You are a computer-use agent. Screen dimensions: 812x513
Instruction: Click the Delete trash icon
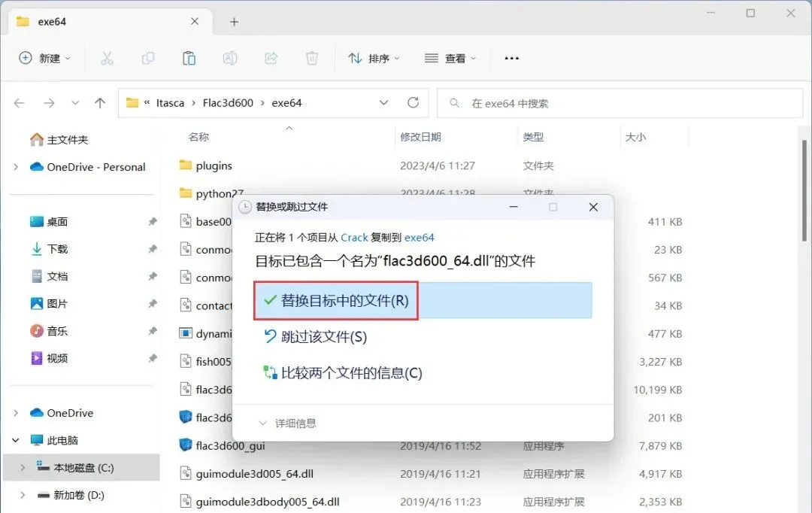coord(312,58)
